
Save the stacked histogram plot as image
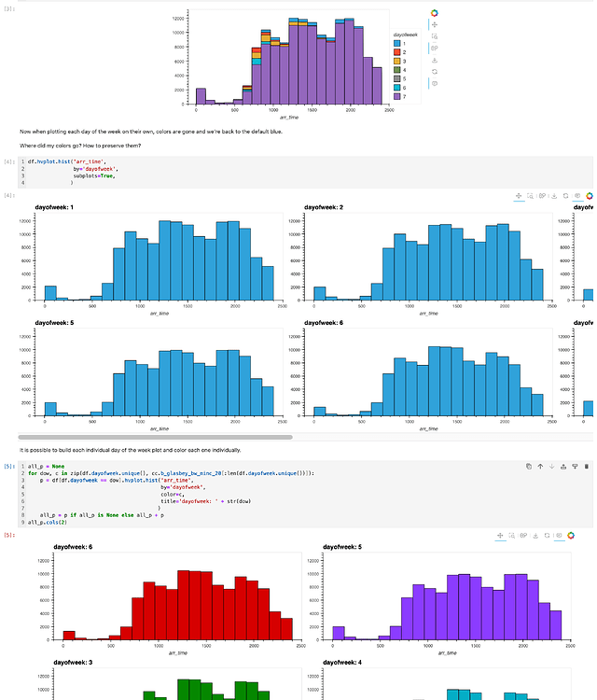[x=435, y=60]
